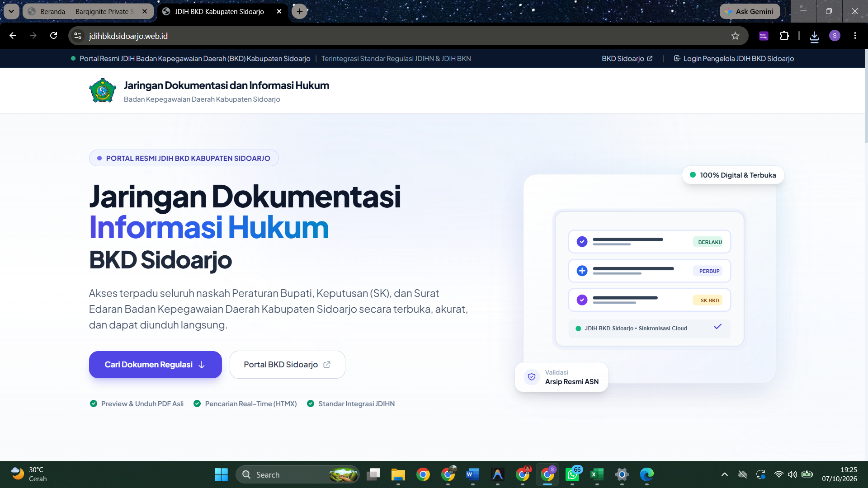Click the BKD Sidoarjo external link

click(627, 59)
